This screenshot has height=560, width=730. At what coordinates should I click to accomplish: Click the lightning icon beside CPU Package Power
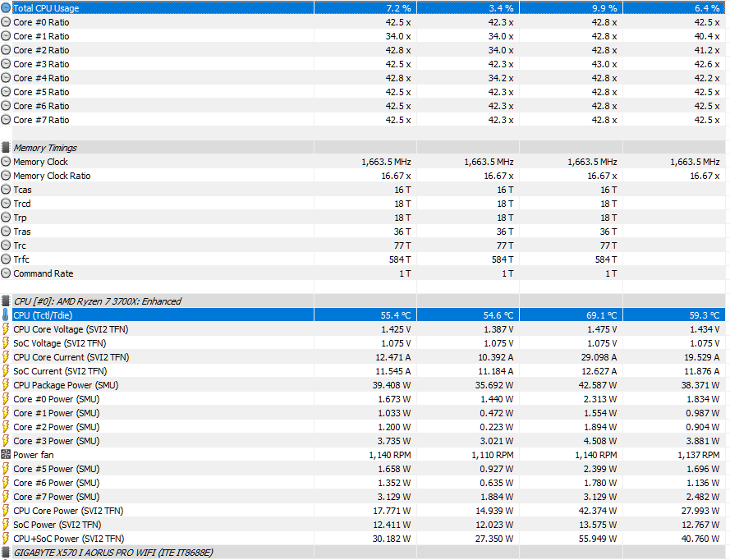coord(7,385)
